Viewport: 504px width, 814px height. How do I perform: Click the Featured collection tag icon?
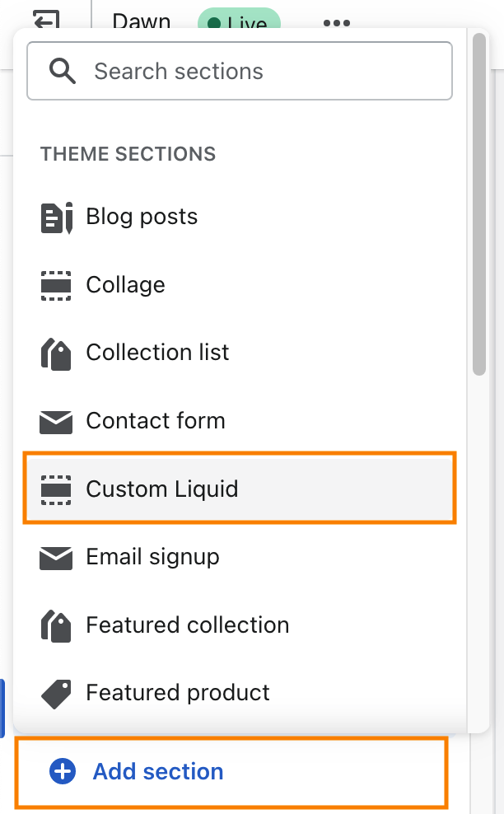click(x=56, y=625)
